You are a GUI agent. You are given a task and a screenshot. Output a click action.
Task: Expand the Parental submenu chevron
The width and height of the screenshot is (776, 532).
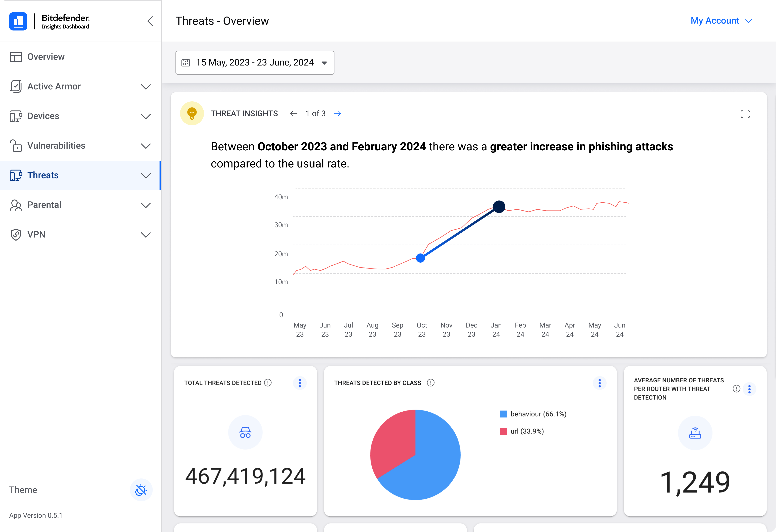click(146, 205)
